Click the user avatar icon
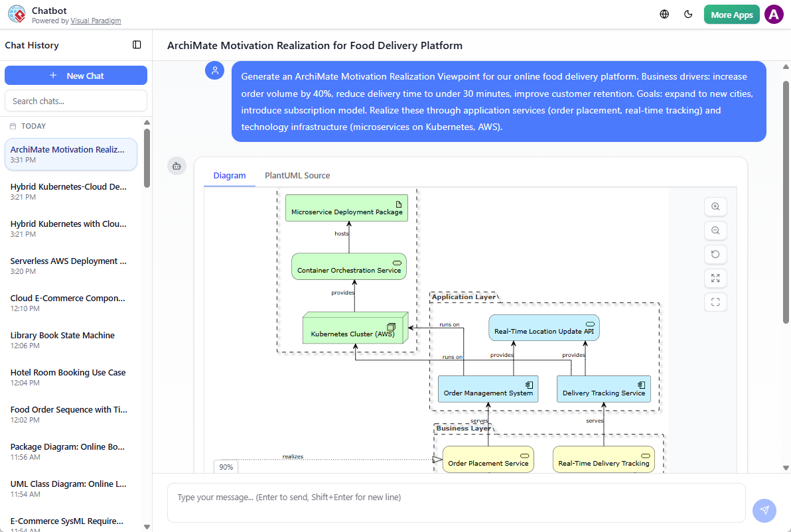This screenshot has height=532, width=791. pos(774,15)
